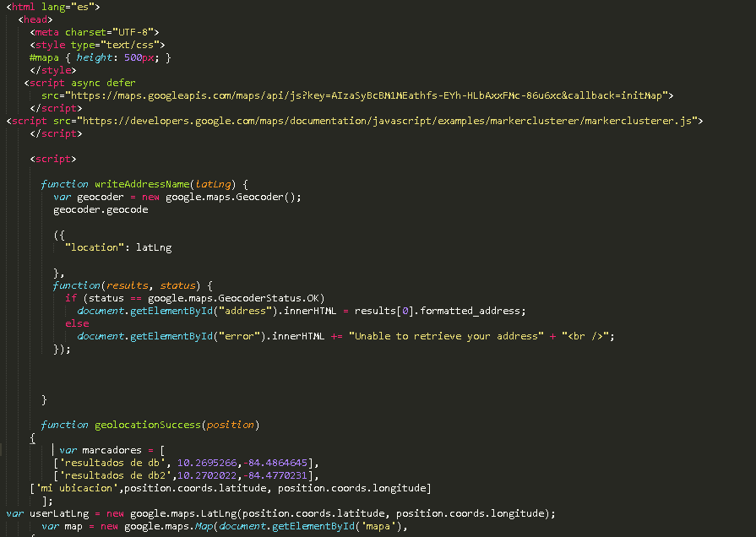Click "google.maps.LatLng" constructor

[x=183, y=513]
